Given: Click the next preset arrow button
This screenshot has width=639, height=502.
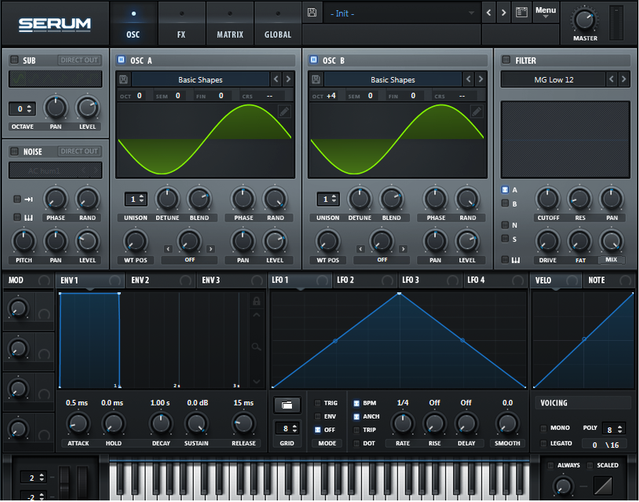Looking at the screenshot, I should pyautogui.click(x=504, y=13).
